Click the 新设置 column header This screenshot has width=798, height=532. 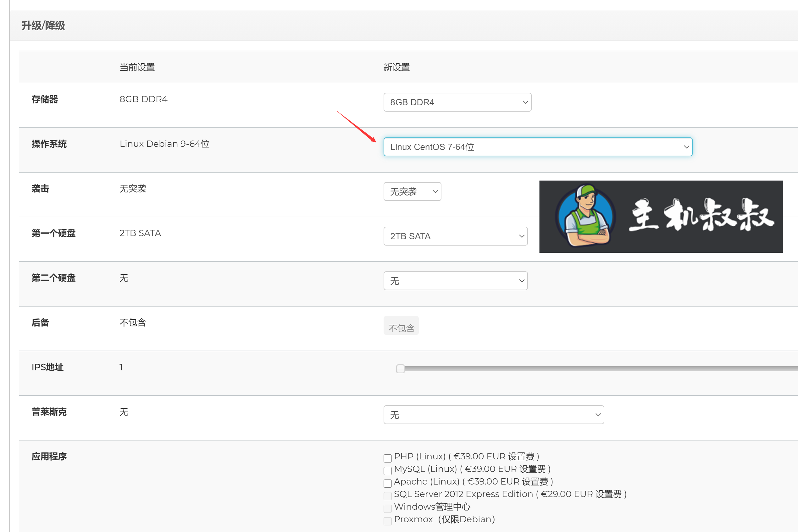396,67
